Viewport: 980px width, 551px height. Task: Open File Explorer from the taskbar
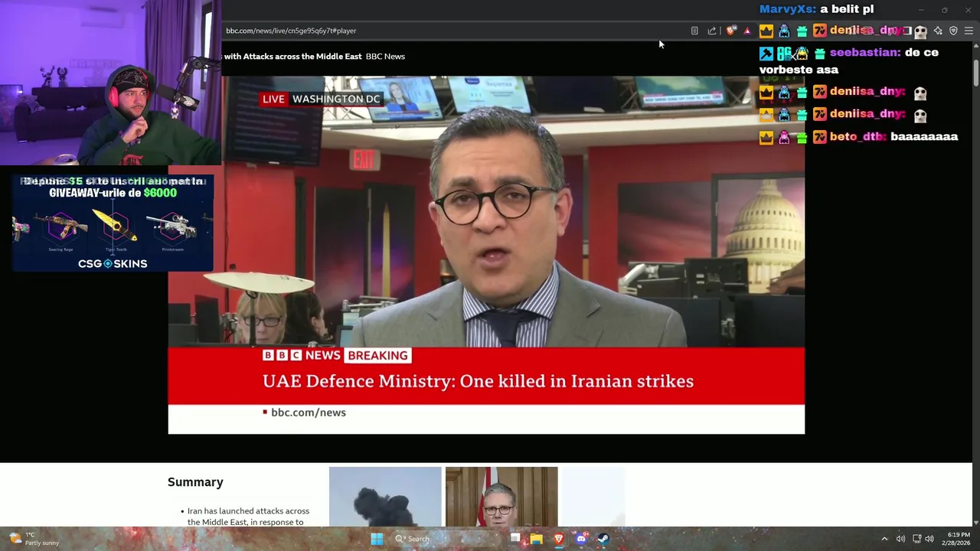(537, 539)
